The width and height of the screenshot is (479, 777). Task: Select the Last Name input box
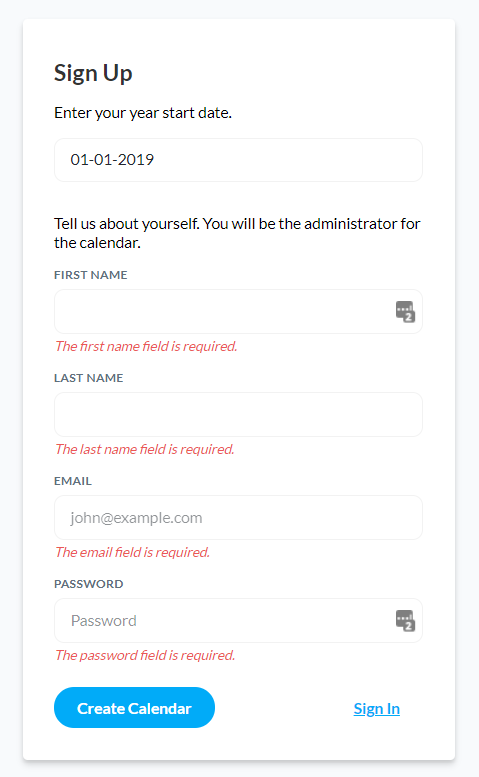[x=238, y=415]
